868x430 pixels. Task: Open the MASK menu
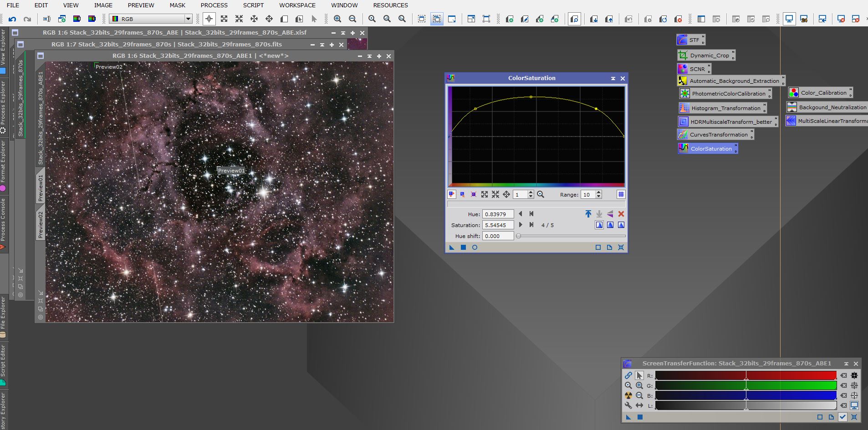pos(178,5)
